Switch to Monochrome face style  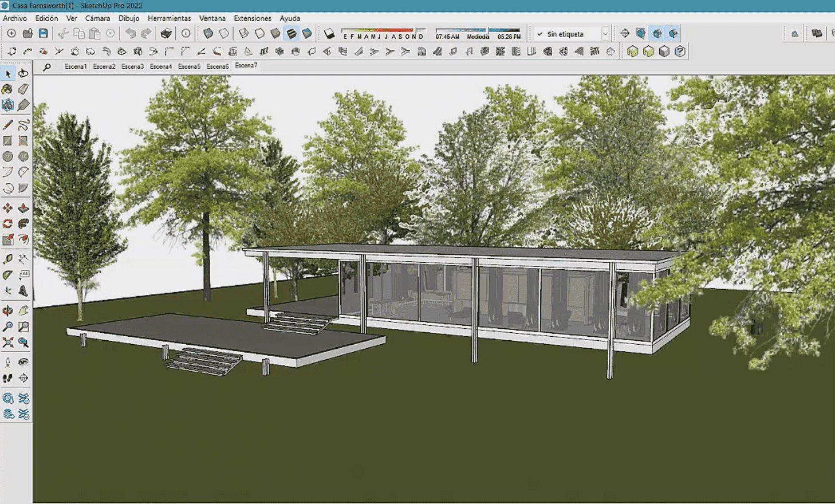pyautogui.click(x=307, y=33)
